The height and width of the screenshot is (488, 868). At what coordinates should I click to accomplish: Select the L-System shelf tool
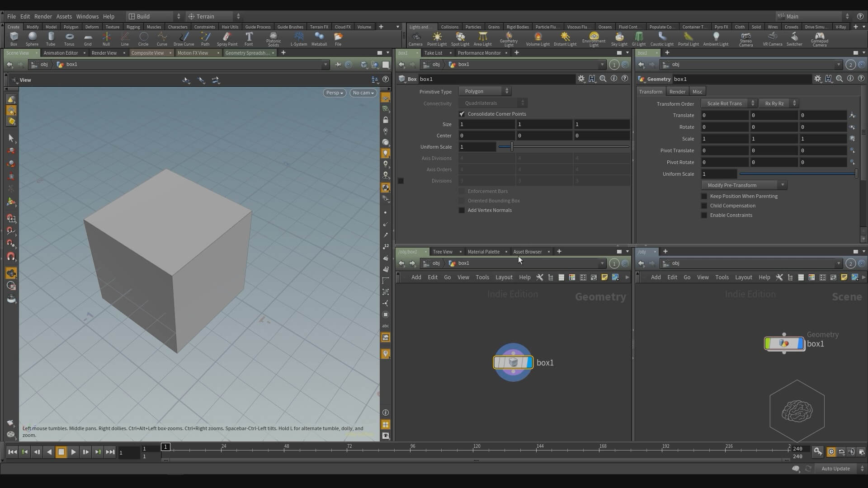pos(298,37)
